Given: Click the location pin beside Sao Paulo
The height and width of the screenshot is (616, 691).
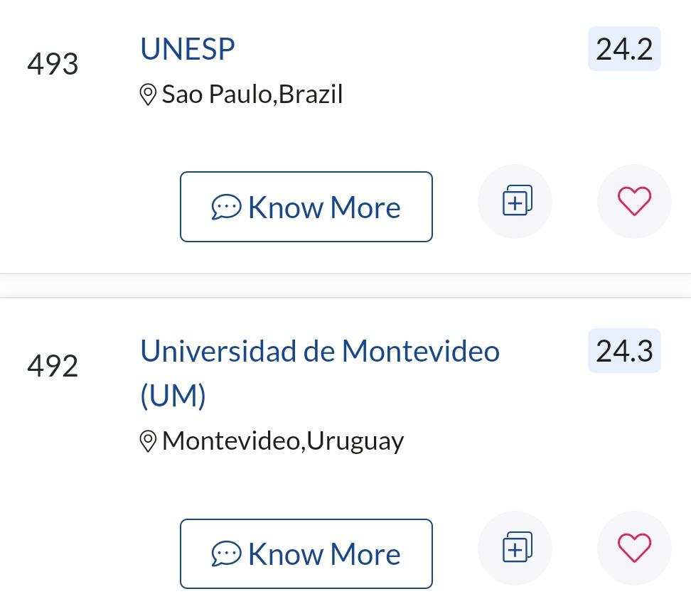Looking at the screenshot, I should (148, 94).
